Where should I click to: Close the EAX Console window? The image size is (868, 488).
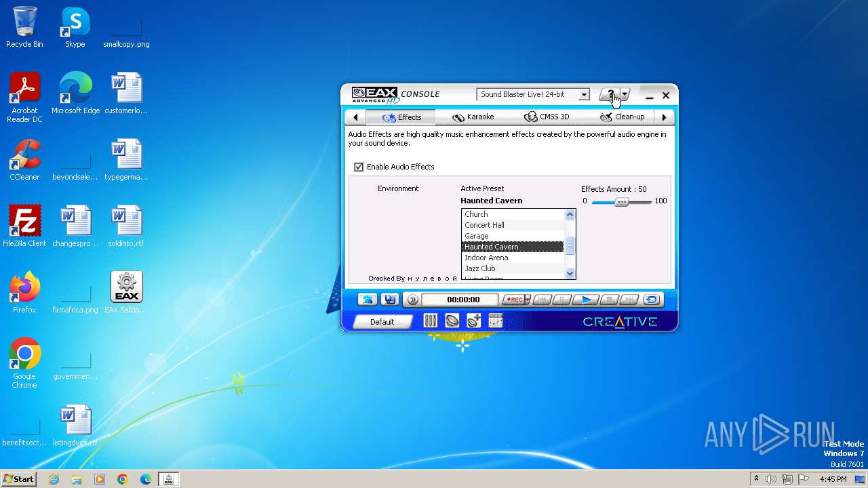[666, 96]
